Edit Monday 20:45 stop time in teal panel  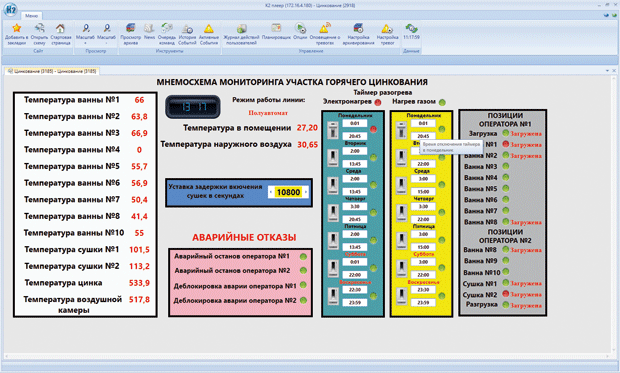(355, 136)
